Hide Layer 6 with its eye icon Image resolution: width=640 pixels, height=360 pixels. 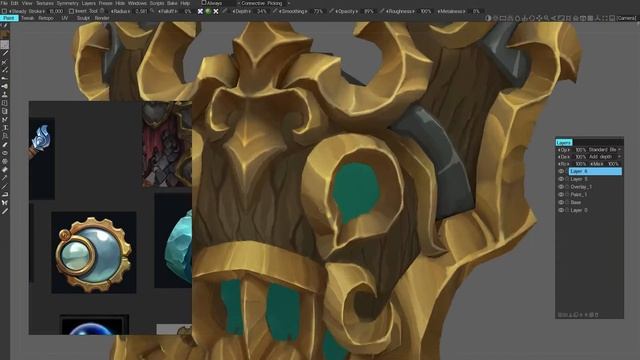pyautogui.click(x=561, y=171)
